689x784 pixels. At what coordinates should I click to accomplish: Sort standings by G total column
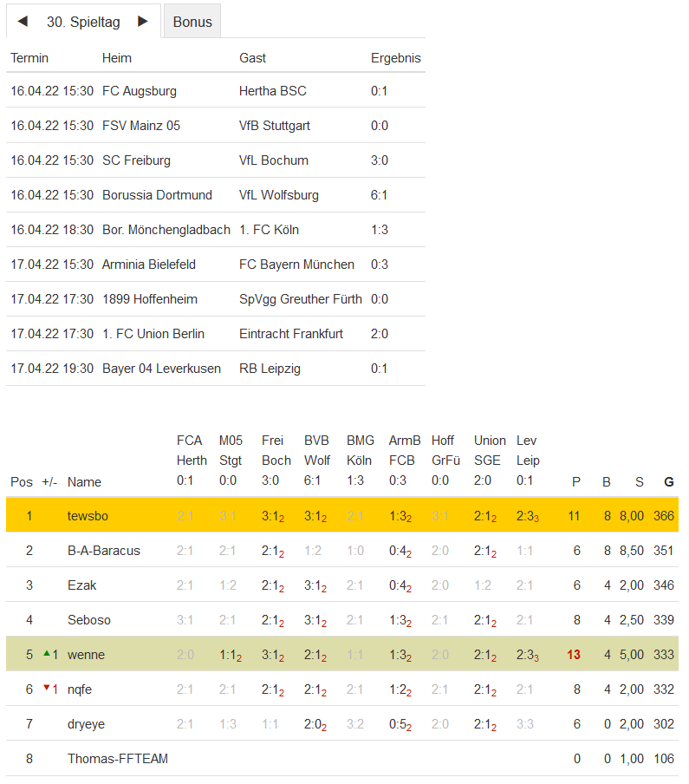coord(668,482)
